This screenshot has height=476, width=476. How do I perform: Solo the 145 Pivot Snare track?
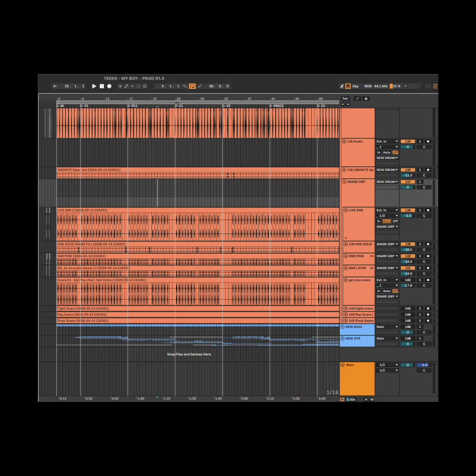pyautogui.click(x=420, y=321)
